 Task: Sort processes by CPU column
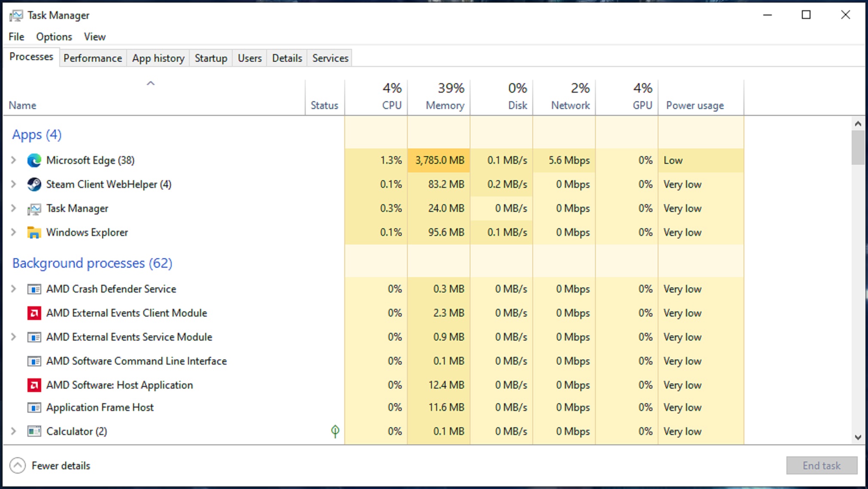pyautogui.click(x=376, y=98)
